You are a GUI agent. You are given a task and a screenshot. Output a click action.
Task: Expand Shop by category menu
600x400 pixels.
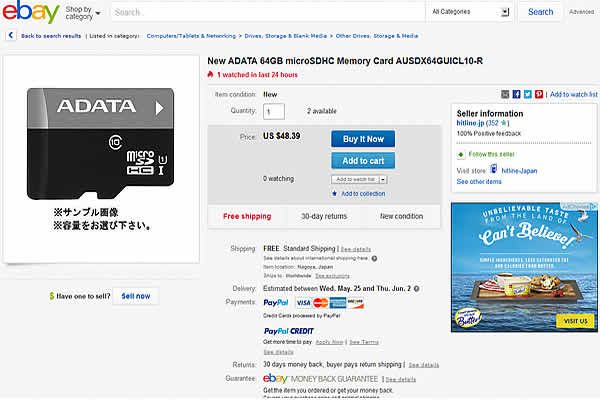pyautogui.click(x=82, y=13)
